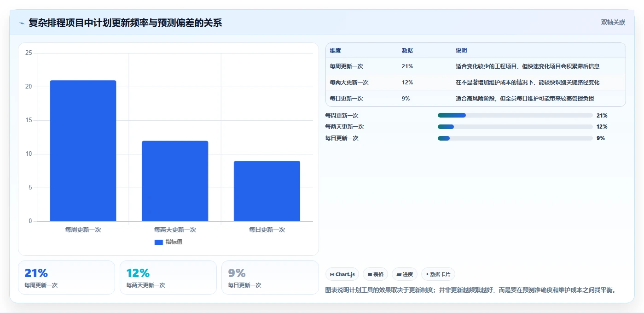Open the 9% data card
The width and height of the screenshot is (644, 313).
click(270, 278)
